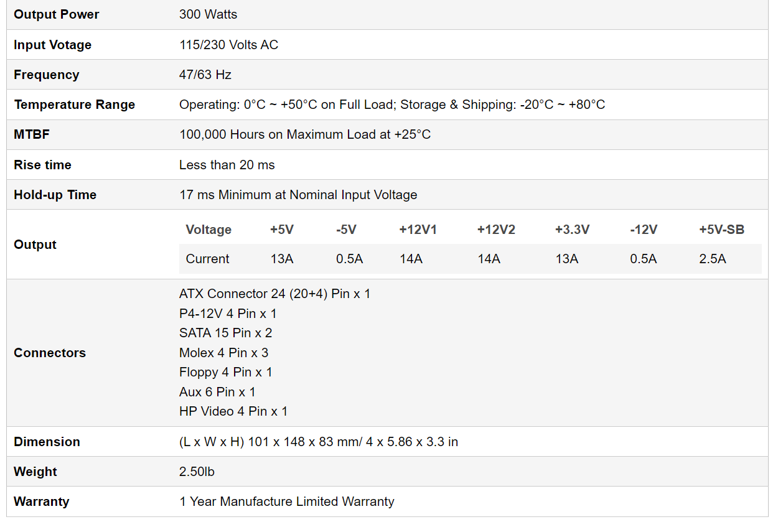
Task: Click the +5V-SB voltage column header
Action: click(721, 230)
